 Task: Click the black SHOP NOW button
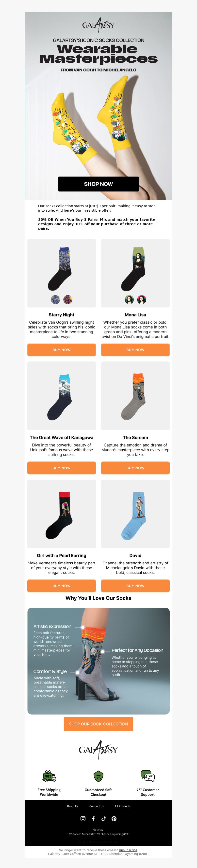[x=98, y=184]
